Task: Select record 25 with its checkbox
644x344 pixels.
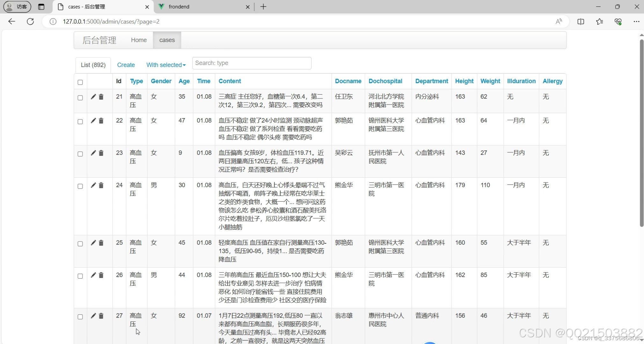Action: (x=80, y=244)
